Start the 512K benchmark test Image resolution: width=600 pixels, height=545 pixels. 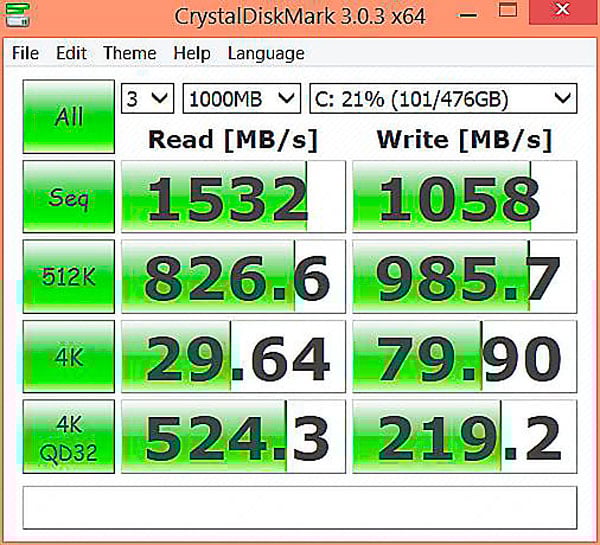[x=69, y=276]
